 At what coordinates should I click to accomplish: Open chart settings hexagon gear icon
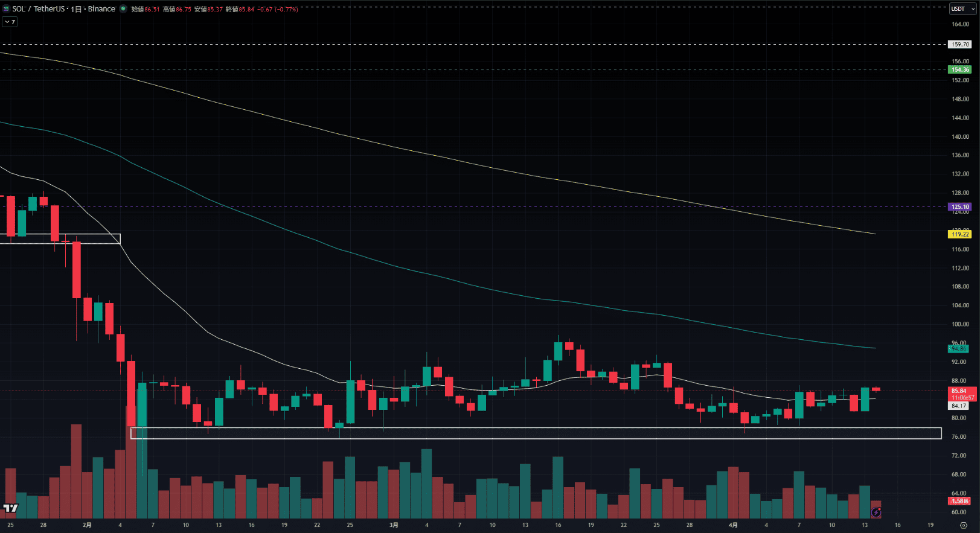pyautogui.click(x=964, y=525)
